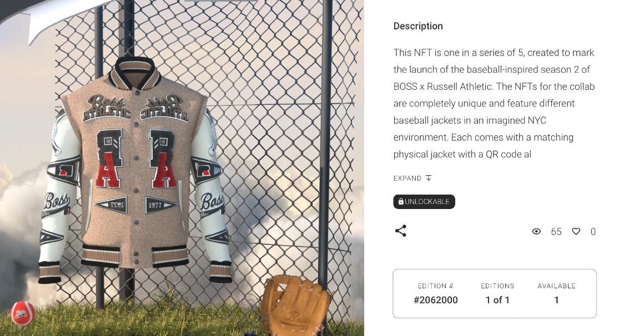Image resolution: width=644 pixels, height=336 pixels.
Task: Click the varsity jacket NFT image
Action: tap(134, 170)
